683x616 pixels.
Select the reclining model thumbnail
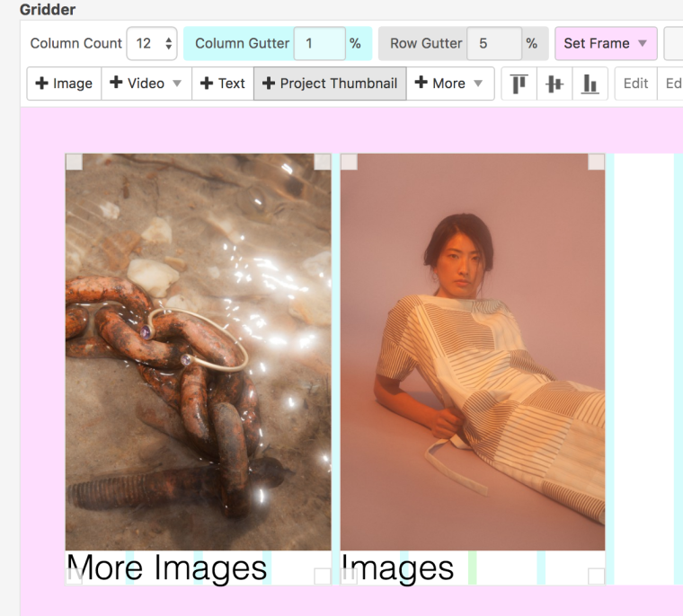point(472,350)
